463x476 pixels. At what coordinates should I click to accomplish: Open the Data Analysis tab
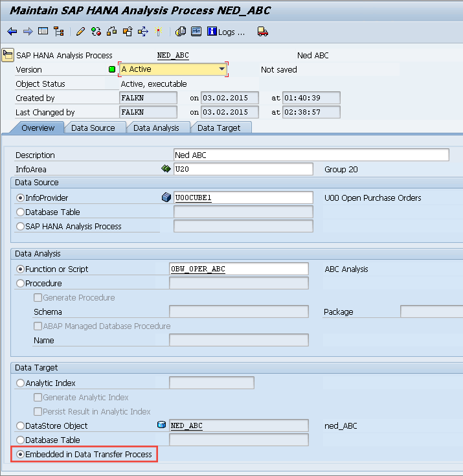[156, 128]
